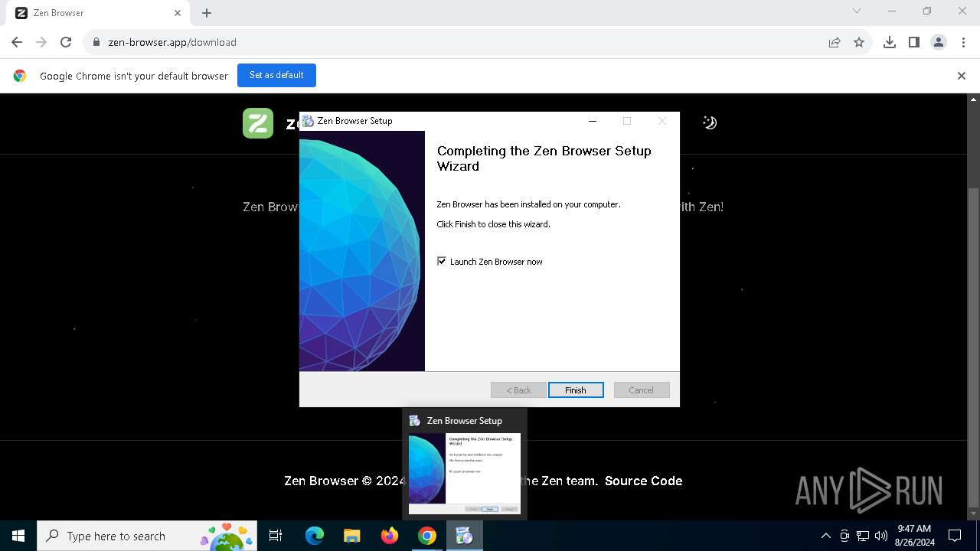The image size is (980, 551).
Task: Open File Explorer from taskbar
Action: click(351, 536)
